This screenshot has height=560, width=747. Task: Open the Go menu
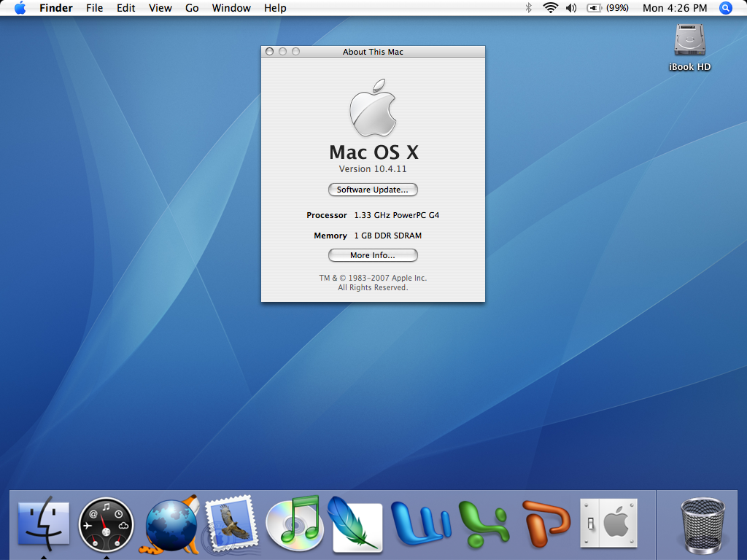pos(192,8)
